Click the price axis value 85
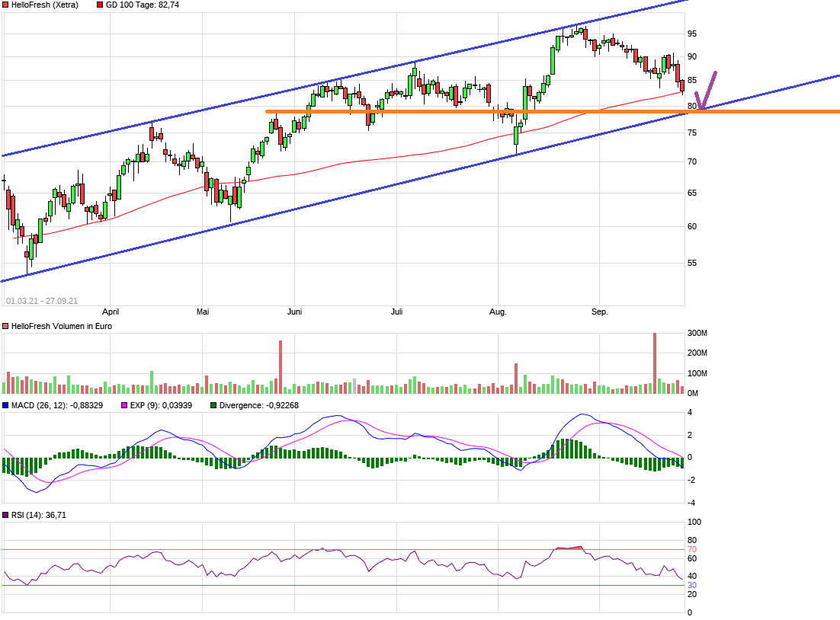Screen dimensions: 840x620 [x=692, y=81]
